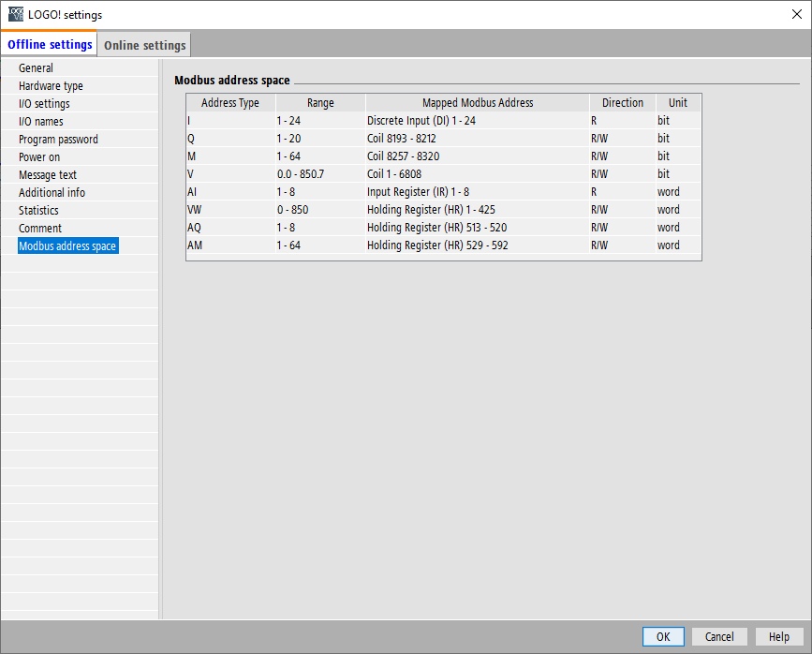Screen dimensions: 812x654
Task: Open I/O settings in the list
Action: pyautogui.click(x=44, y=104)
